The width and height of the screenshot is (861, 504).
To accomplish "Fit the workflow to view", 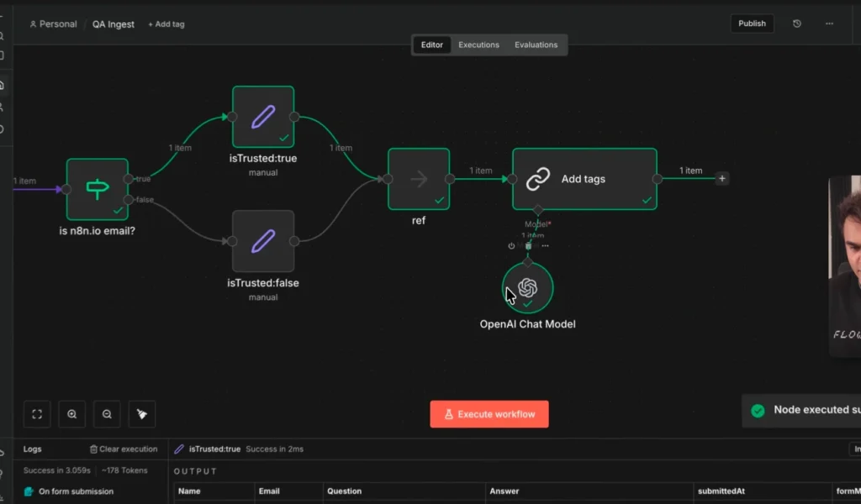I will click(x=36, y=413).
